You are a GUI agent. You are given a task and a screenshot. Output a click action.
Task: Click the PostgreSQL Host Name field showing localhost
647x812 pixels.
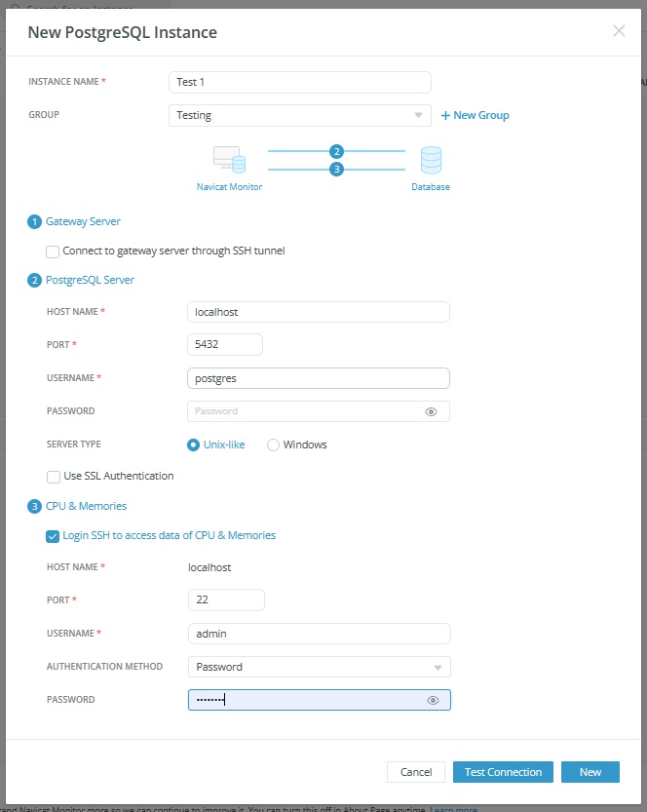click(x=319, y=312)
